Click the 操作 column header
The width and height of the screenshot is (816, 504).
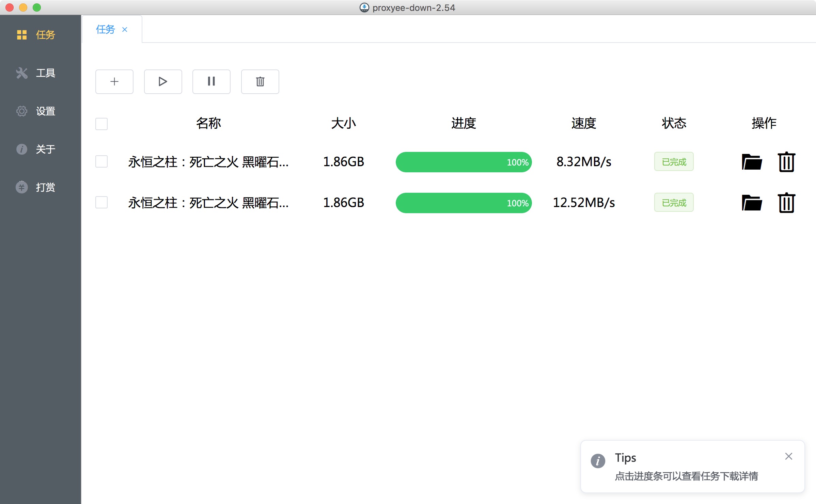tap(764, 123)
